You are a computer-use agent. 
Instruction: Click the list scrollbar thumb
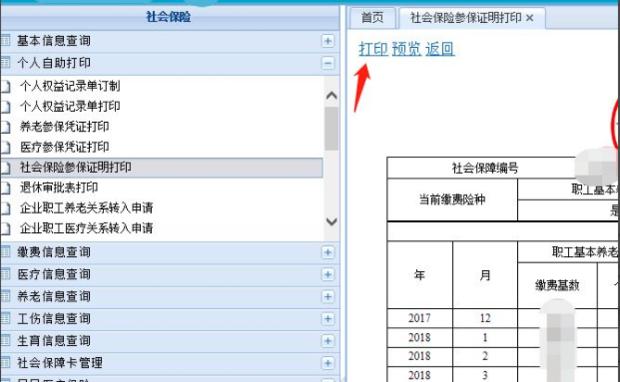click(x=331, y=129)
